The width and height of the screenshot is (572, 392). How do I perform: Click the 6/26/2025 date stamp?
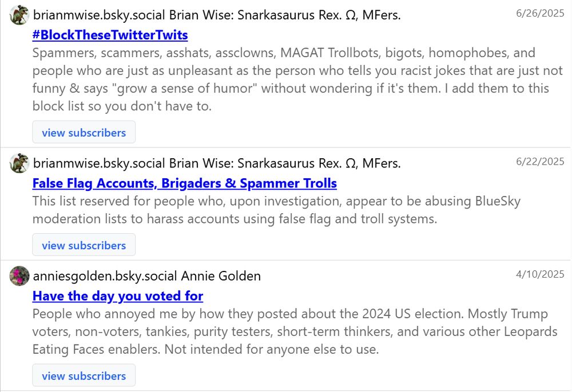pyautogui.click(x=540, y=14)
